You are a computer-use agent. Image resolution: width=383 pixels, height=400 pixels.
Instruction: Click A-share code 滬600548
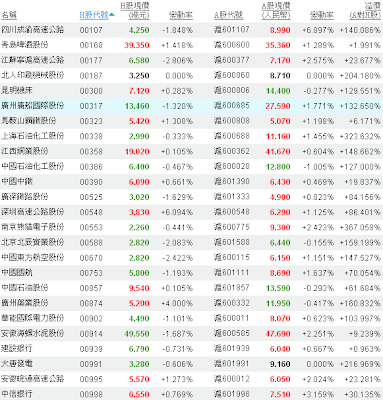coord(232,212)
